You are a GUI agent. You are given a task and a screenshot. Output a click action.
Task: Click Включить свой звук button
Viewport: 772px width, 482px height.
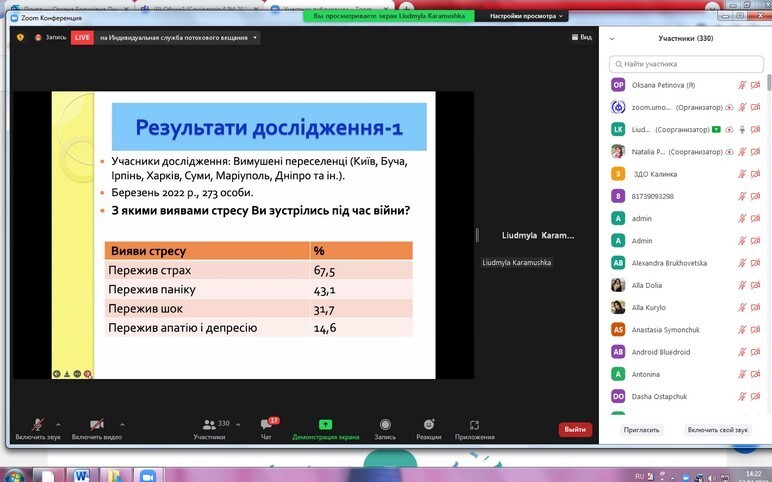click(x=717, y=430)
